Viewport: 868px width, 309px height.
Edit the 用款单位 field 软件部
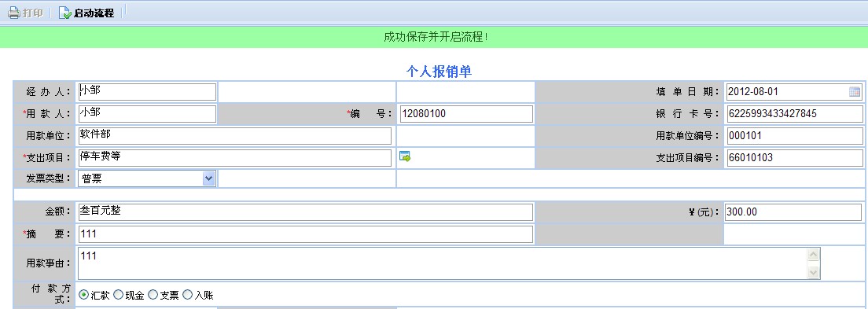pyautogui.click(x=235, y=136)
